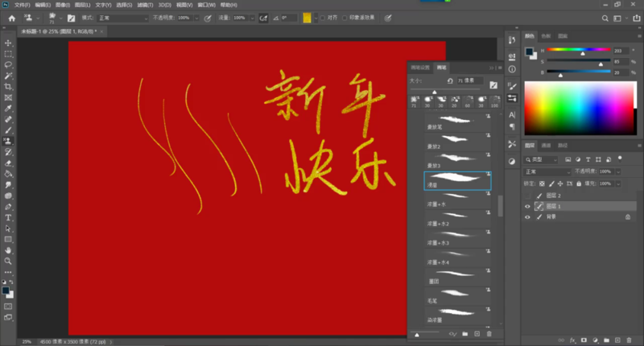Click the brush size slider in Brushes panel

(445, 89)
